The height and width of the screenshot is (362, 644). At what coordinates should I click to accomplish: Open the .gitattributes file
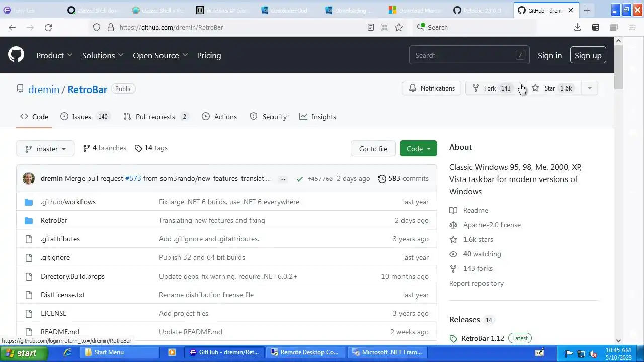click(60, 239)
